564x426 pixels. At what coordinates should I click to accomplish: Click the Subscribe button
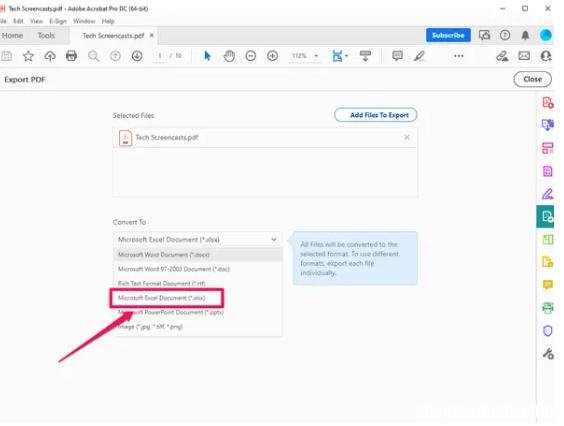448,35
